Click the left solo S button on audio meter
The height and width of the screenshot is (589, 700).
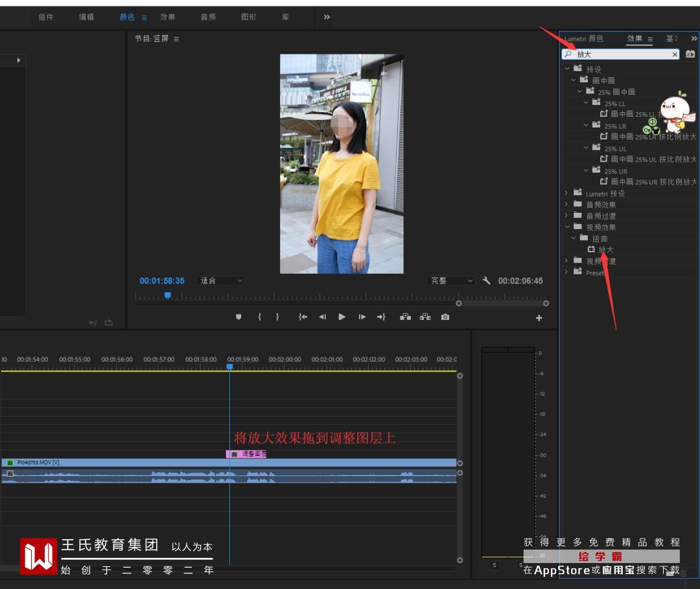(x=495, y=565)
